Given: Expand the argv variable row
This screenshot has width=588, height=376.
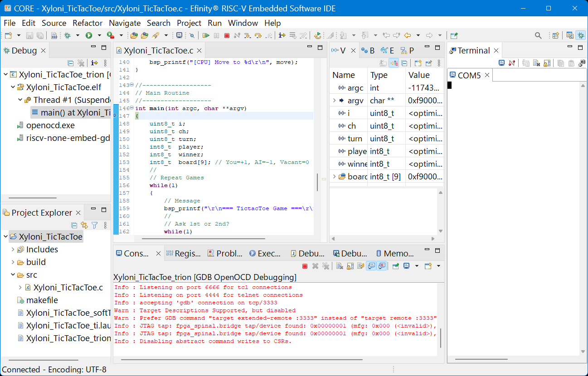Looking at the screenshot, I should 334,101.
